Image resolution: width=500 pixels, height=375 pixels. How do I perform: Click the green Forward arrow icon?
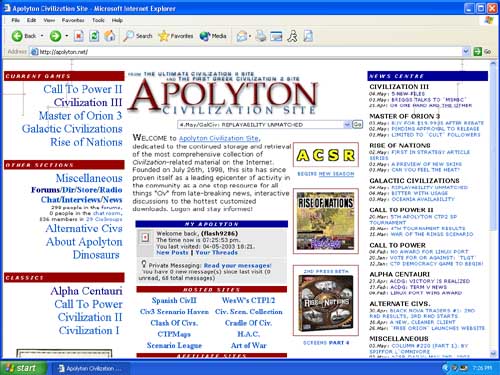(55, 36)
